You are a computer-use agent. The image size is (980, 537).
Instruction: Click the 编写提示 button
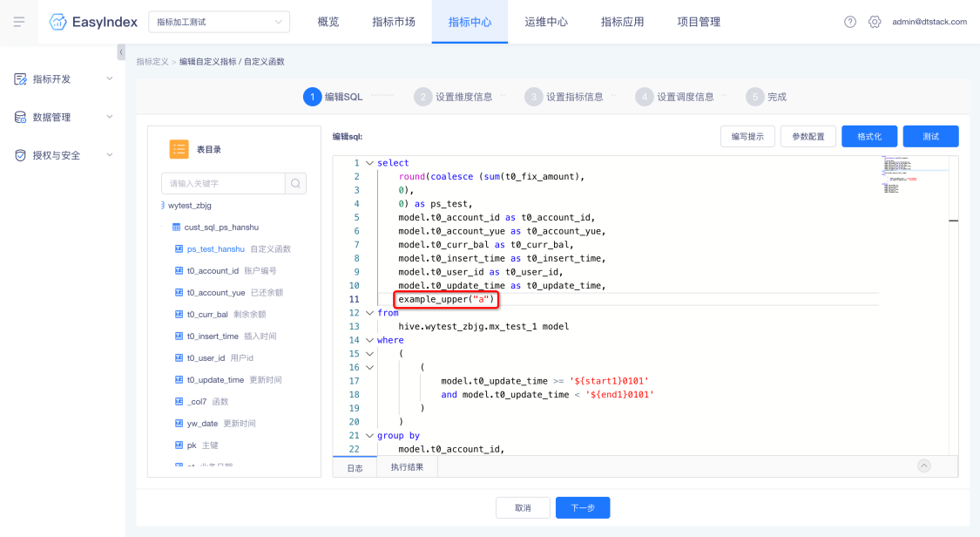click(x=747, y=136)
